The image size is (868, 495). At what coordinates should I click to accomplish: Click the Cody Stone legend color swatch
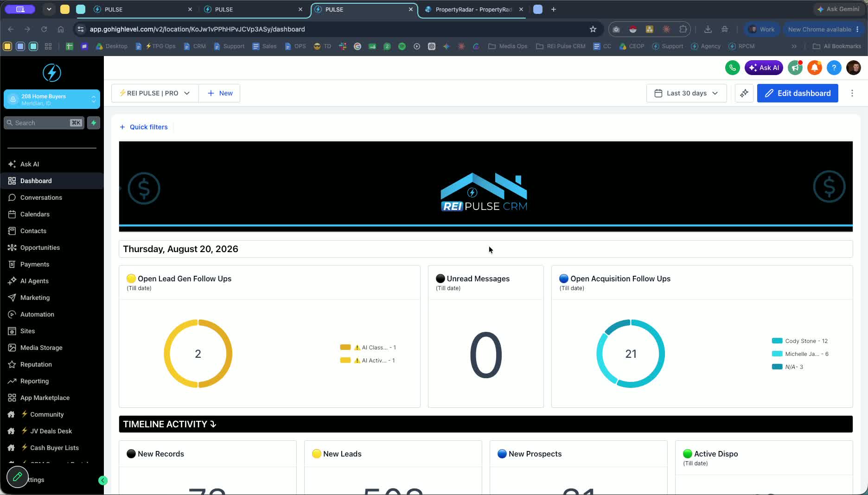(777, 341)
